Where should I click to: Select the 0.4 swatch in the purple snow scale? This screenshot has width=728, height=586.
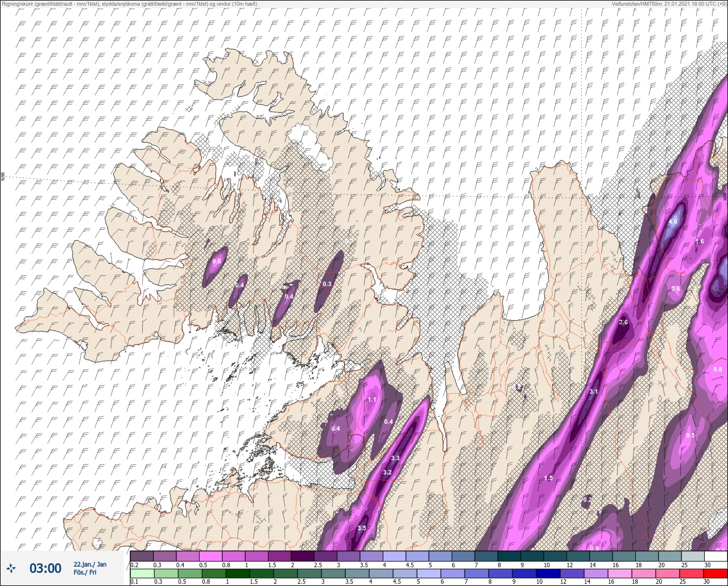(x=188, y=556)
